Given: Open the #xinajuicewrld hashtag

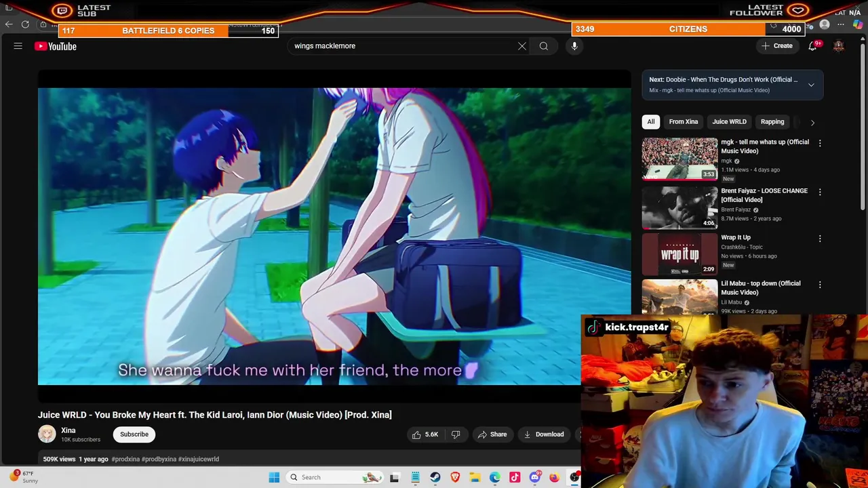Looking at the screenshot, I should point(199,459).
